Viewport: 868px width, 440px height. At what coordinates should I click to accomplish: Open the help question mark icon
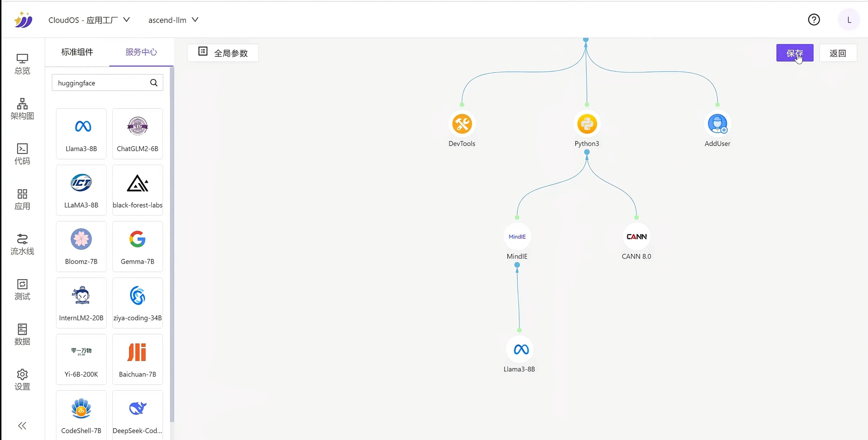tap(814, 20)
